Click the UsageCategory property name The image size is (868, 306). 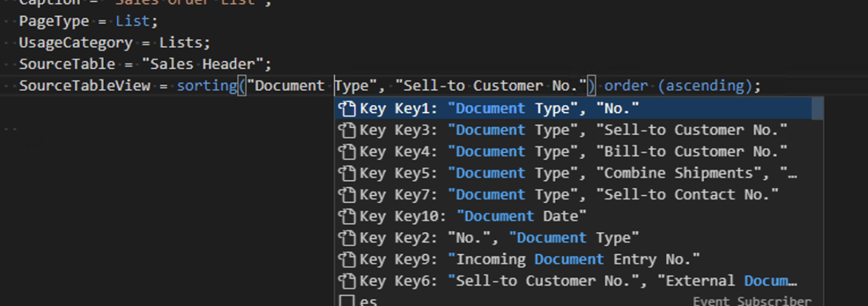point(76,42)
